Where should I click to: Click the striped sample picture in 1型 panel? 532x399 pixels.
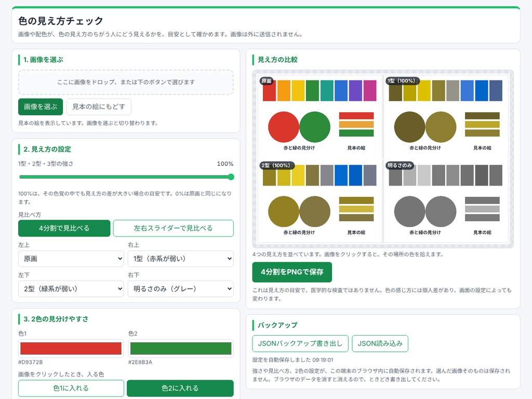point(482,125)
